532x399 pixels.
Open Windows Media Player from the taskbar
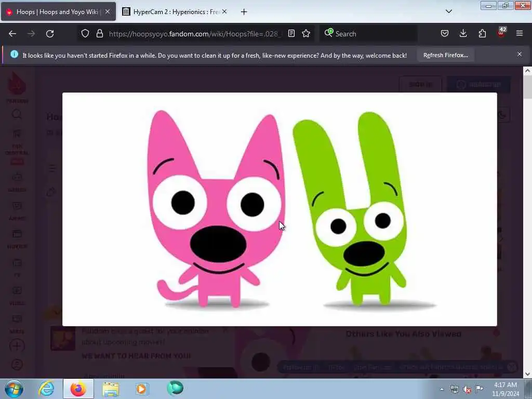(x=142, y=389)
